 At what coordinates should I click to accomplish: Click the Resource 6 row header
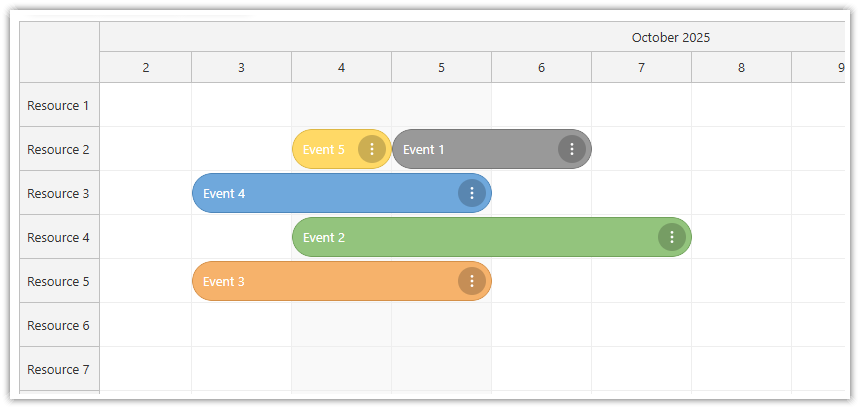pos(58,325)
